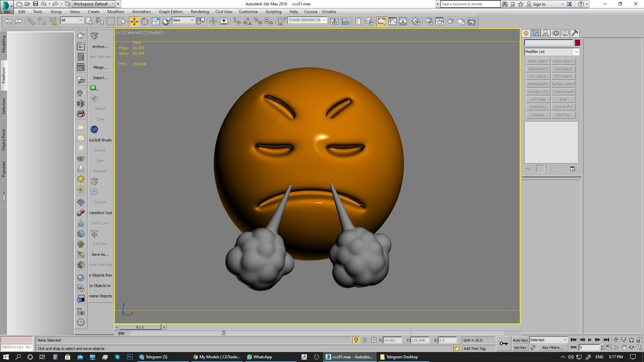This screenshot has width=644, height=362.
Task: Switch to the Motion command panel tab
Action: click(555, 33)
